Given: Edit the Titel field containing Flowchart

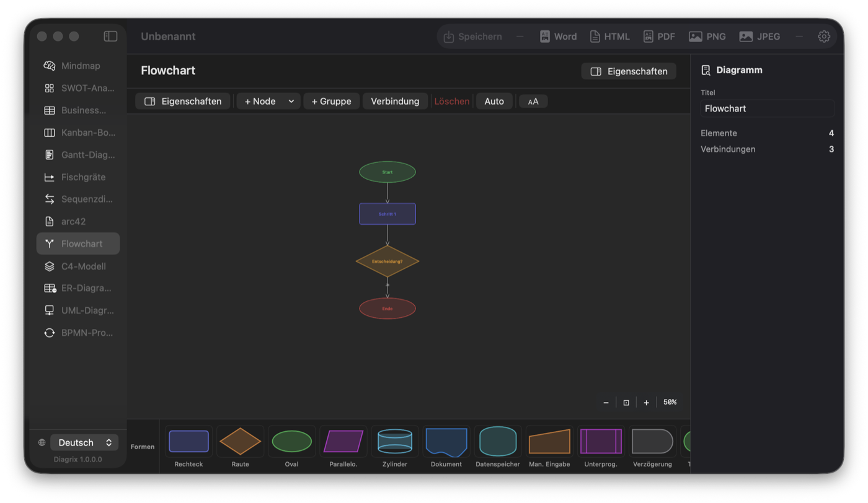Looking at the screenshot, I should [x=768, y=108].
